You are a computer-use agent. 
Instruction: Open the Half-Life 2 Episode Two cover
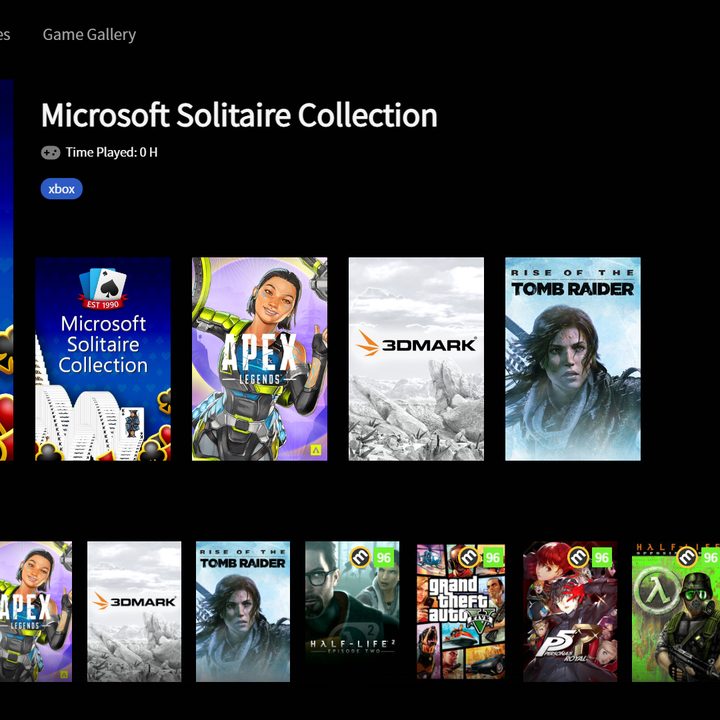[x=352, y=611]
